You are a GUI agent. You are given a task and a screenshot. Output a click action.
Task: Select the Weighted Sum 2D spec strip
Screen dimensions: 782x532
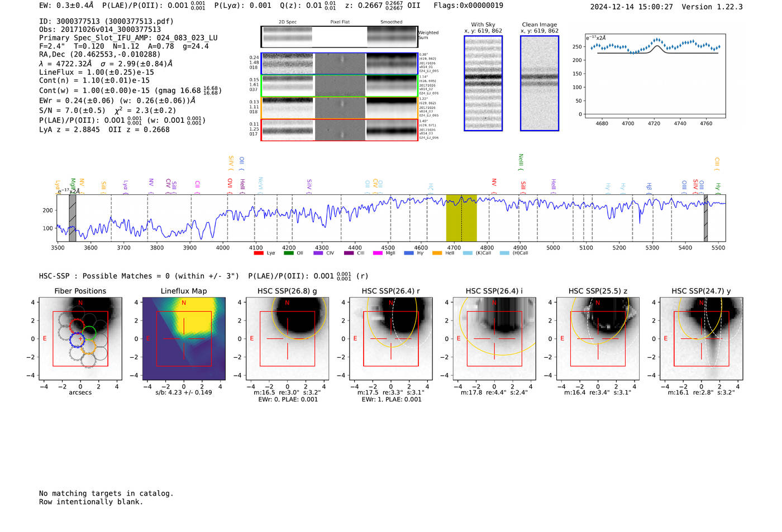pyautogui.click(x=339, y=37)
